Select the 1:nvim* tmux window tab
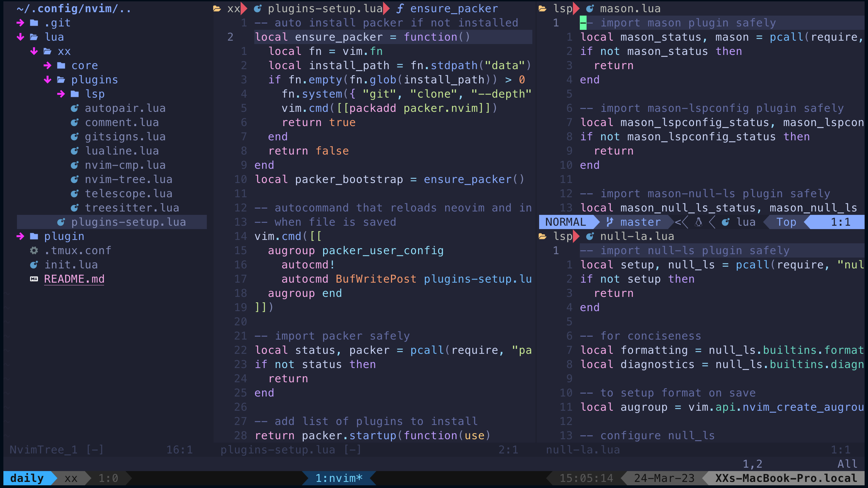The height and width of the screenshot is (488, 868). tap(339, 478)
